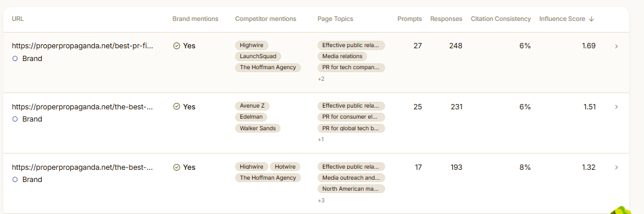
Task: Click the checkmark icon in second row
Action: pyautogui.click(x=177, y=106)
